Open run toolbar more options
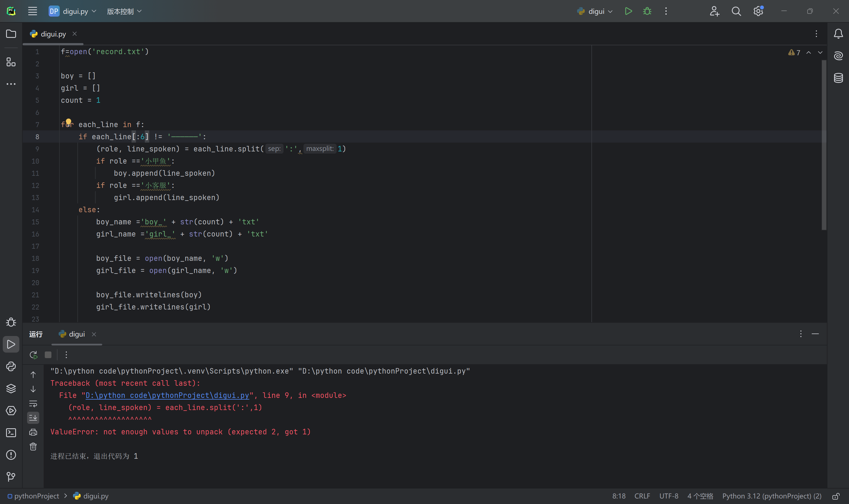 tap(66, 355)
